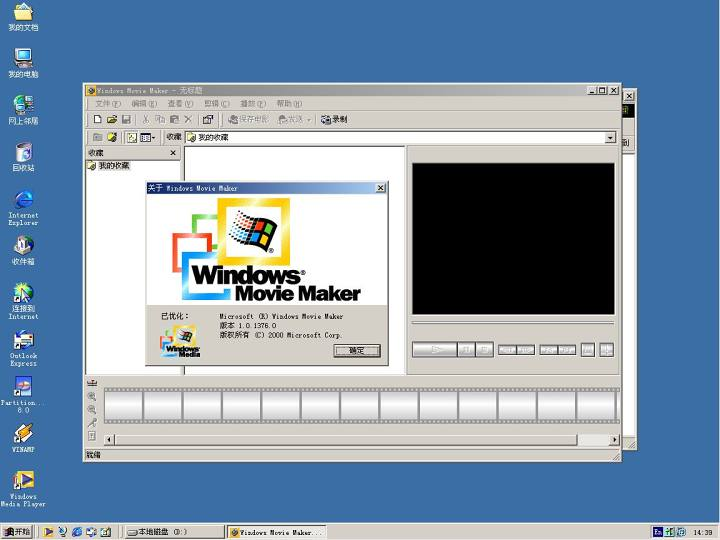The image size is (720, 540).
Task: Click the storyboard scroll left arrow
Action: 109,440
